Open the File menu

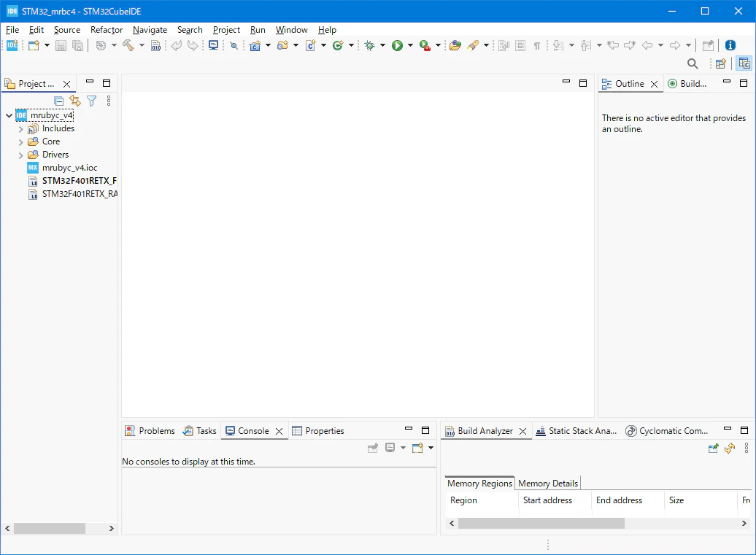pos(12,30)
